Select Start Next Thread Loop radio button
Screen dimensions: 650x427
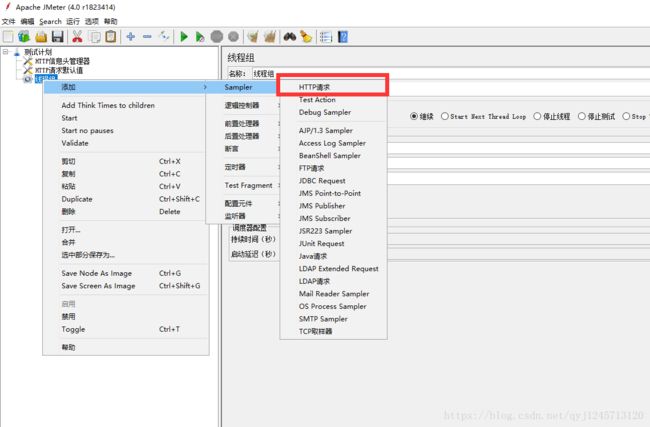(445, 116)
